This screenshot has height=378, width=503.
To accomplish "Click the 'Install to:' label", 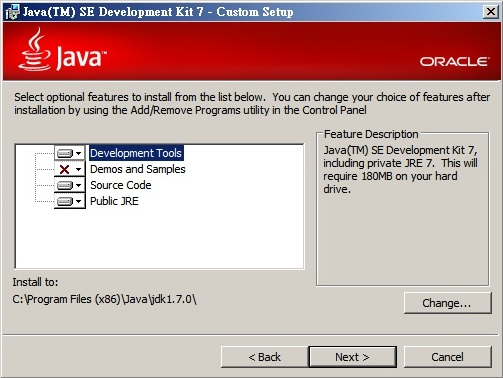I will (x=35, y=282).
